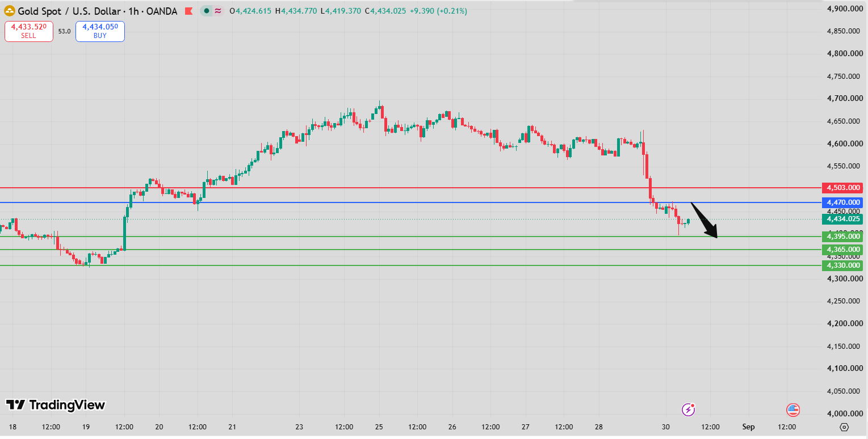Click the date label 30 on the time axis
The width and height of the screenshot is (868, 439).
(666, 427)
